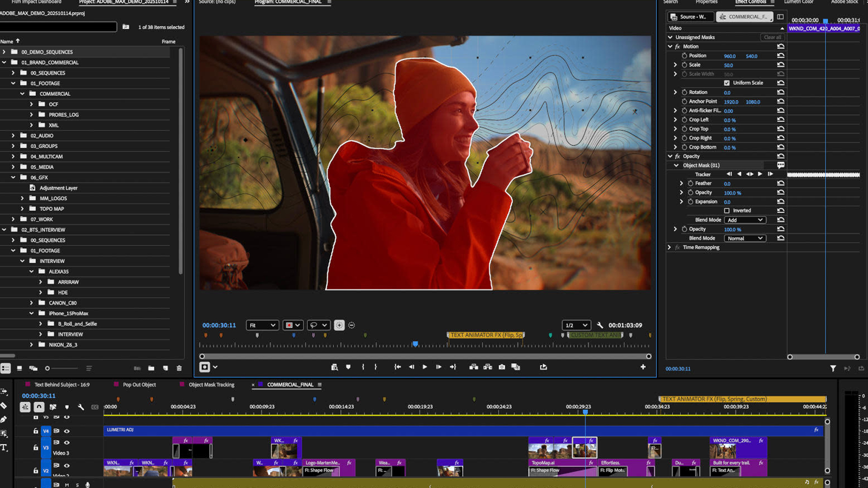
Task: Switch to Object Mask Tracking sequence tab
Action: (x=211, y=385)
